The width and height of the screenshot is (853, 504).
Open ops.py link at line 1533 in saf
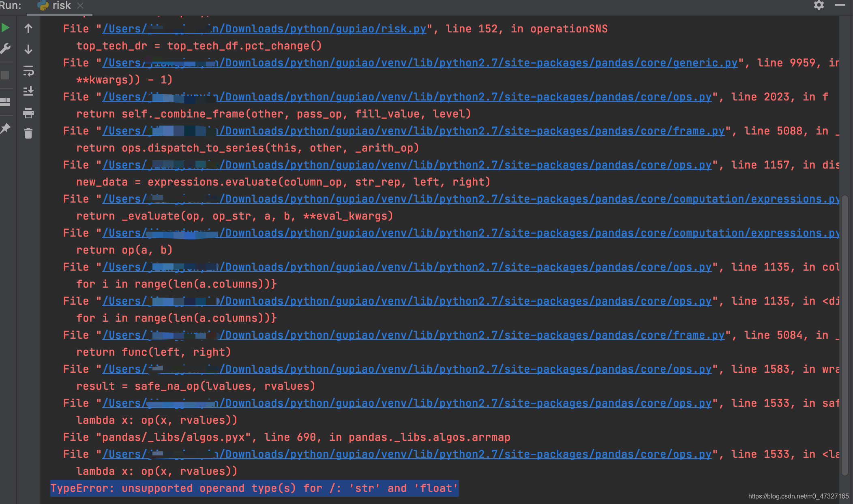[407, 403]
